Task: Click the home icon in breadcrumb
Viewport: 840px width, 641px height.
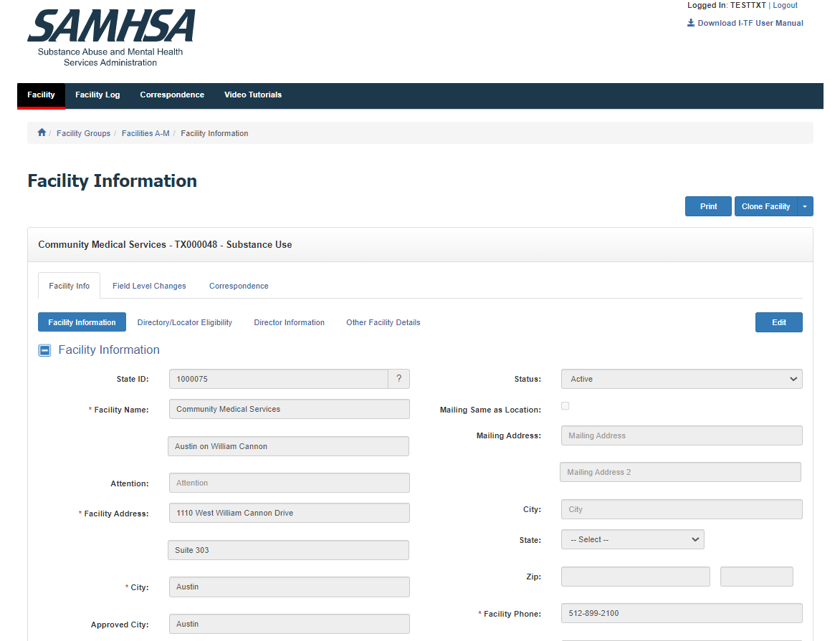Action: pos(42,133)
